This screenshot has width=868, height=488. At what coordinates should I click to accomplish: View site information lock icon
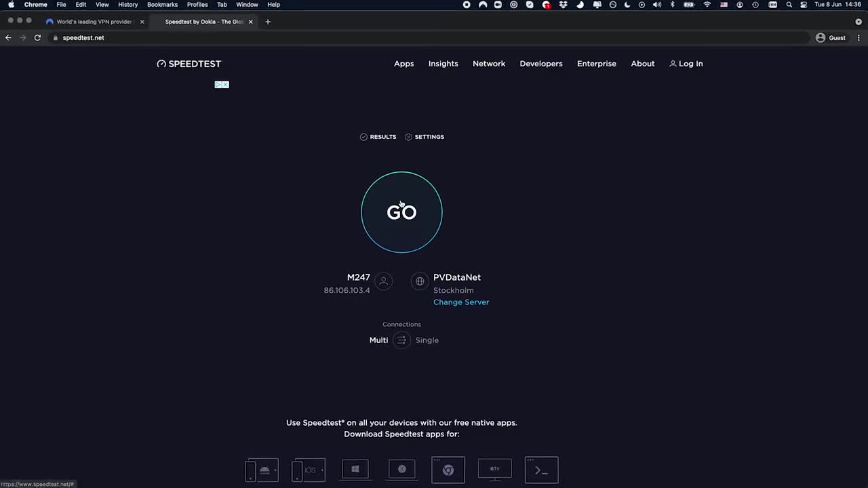point(56,38)
